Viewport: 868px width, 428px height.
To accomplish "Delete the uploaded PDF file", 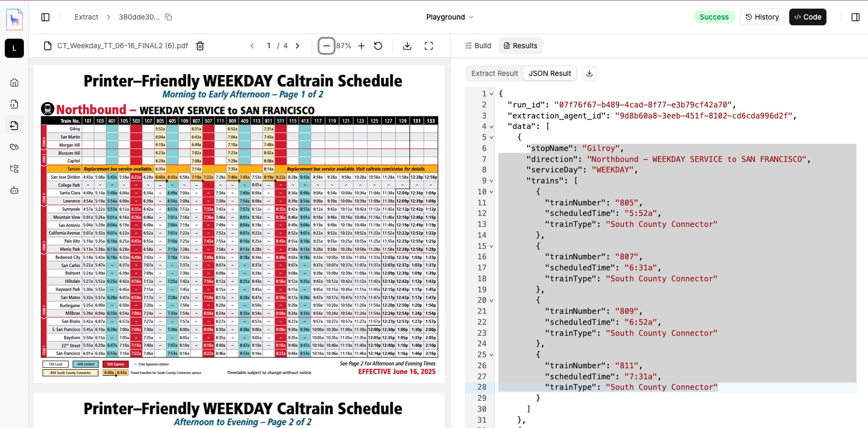I will (201, 46).
